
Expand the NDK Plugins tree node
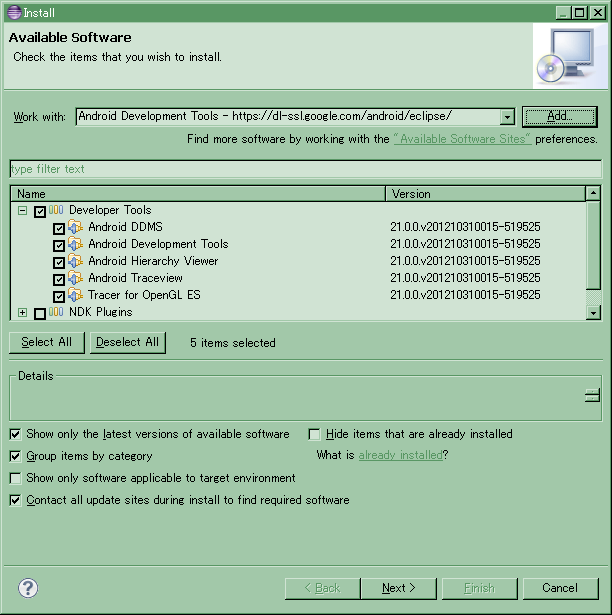point(22,313)
